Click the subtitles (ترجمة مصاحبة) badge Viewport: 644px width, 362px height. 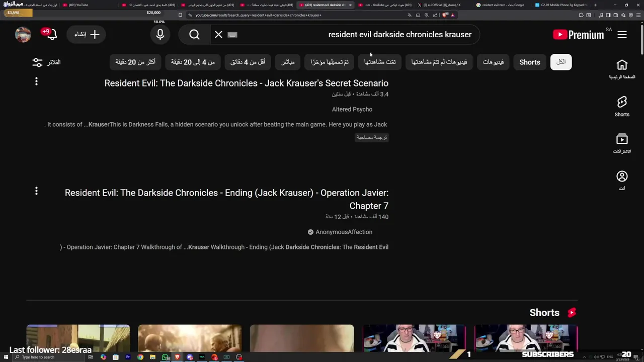pyautogui.click(x=371, y=137)
